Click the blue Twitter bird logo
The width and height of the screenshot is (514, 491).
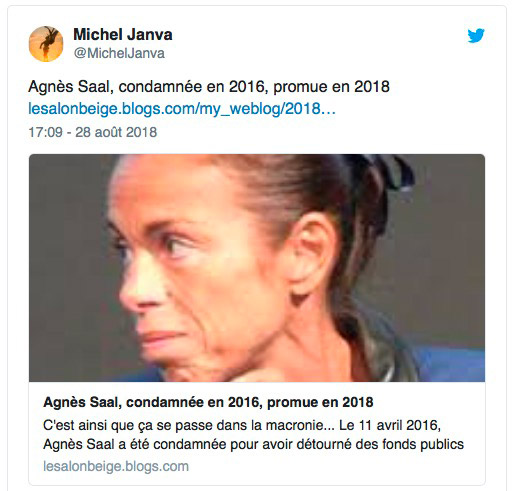click(476, 36)
